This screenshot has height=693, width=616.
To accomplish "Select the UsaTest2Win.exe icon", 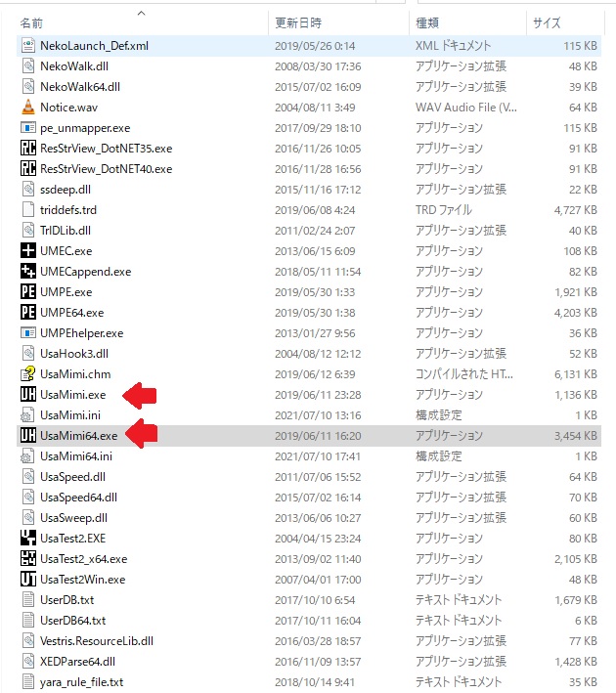I will (28, 579).
